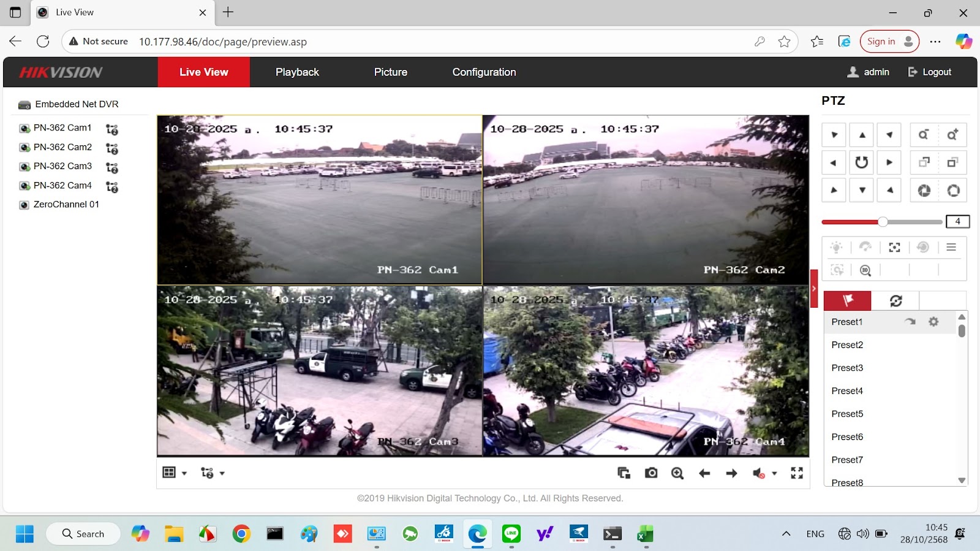Move PTZ camera diagonally down-left
980x551 pixels.
click(834, 190)
